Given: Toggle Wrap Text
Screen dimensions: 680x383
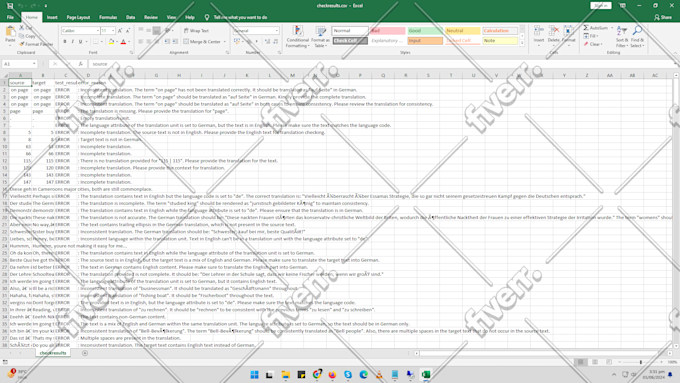Looking at the screenshot, I should (196, 31).
